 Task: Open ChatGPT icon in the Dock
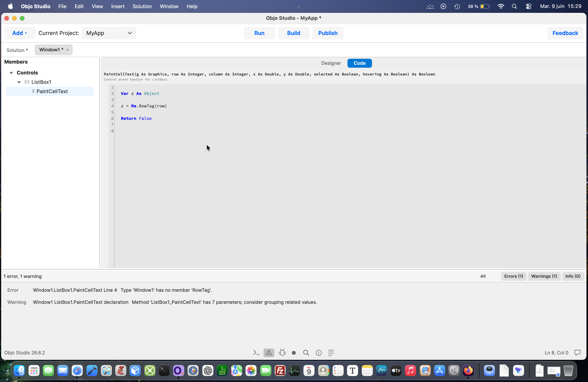[x=207, y=370]
